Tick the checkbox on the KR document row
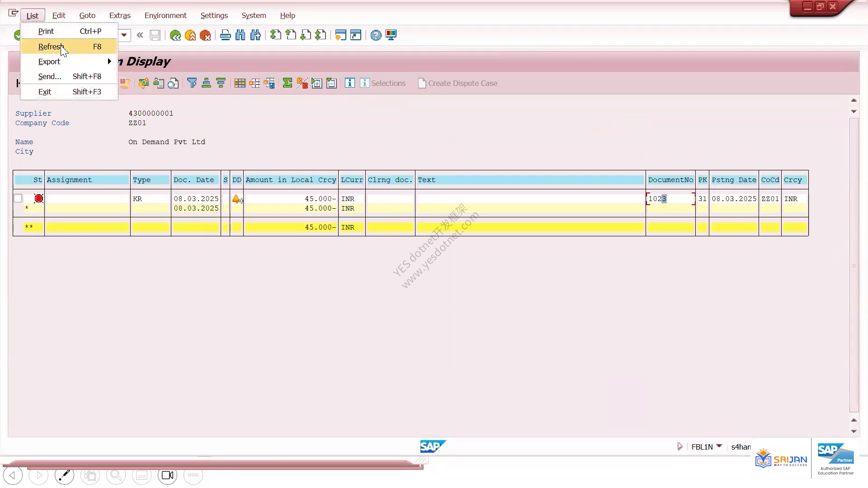Screen dimensions: 868x488 (x=18, y=198)
